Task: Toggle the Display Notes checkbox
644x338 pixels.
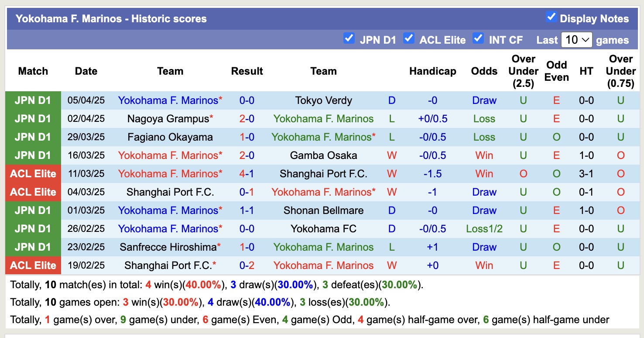Action: click(x=551, y=17)
